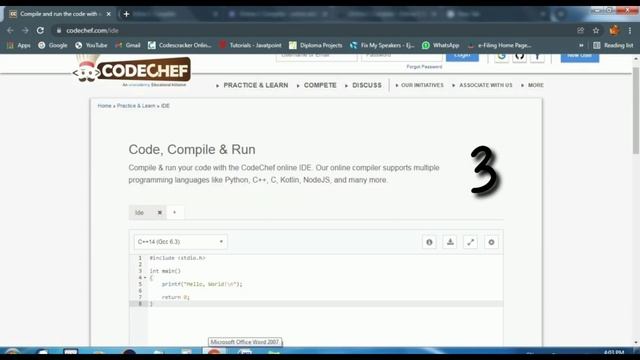Expand the Compete menu
The height and width of the screenshot is (360, 640).
tap(317, 85)
